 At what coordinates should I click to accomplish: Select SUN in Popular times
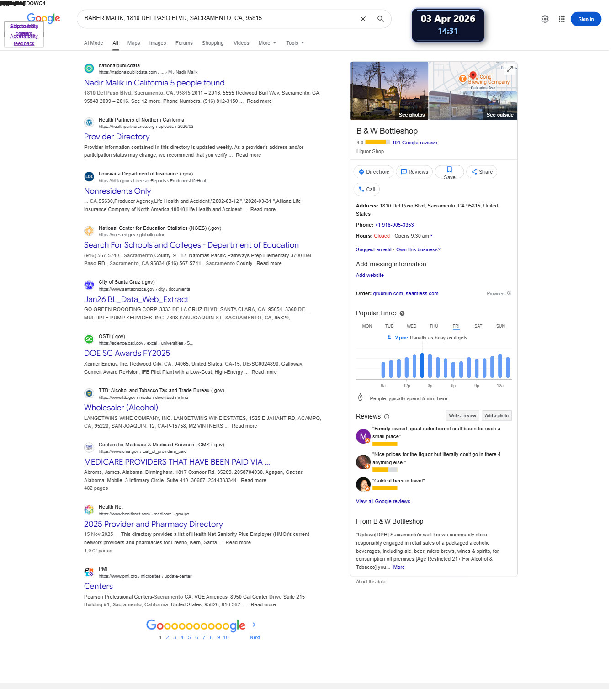click(500, 326)
